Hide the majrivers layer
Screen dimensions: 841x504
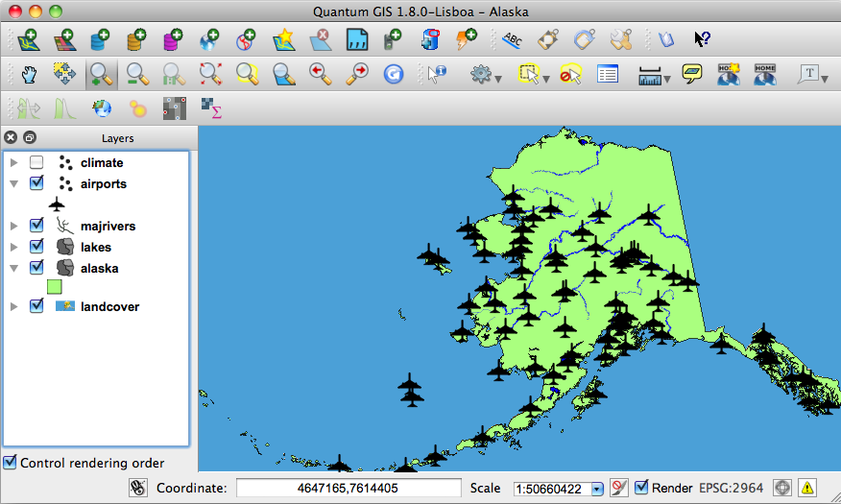[x=36, y=226]
